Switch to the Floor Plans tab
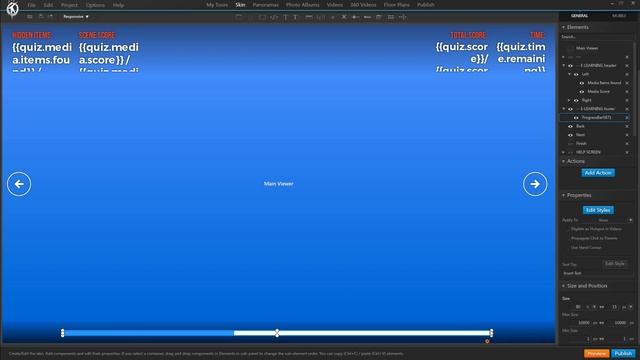This screenshot has width=640, height=360. (396, 5)
